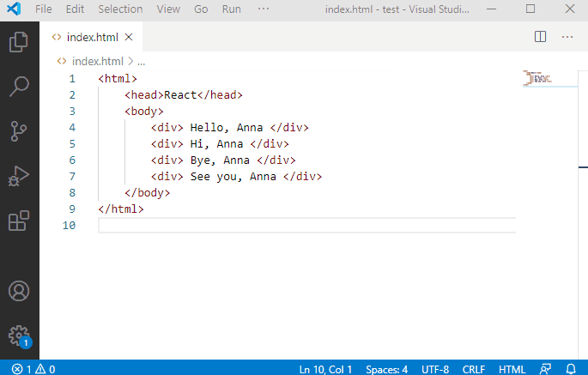The image size is (588, 375).
Task: Change indentation via Spaces: 4
Action: [x=386, y=369]
